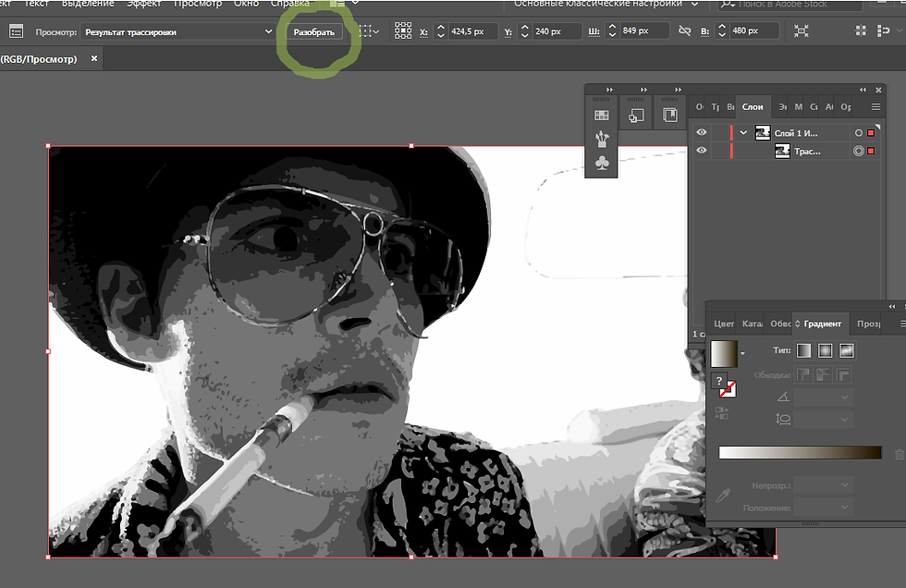This screenshot has height=588, width=906.
Task: Open the Справка menu
Action: point(290,4)
